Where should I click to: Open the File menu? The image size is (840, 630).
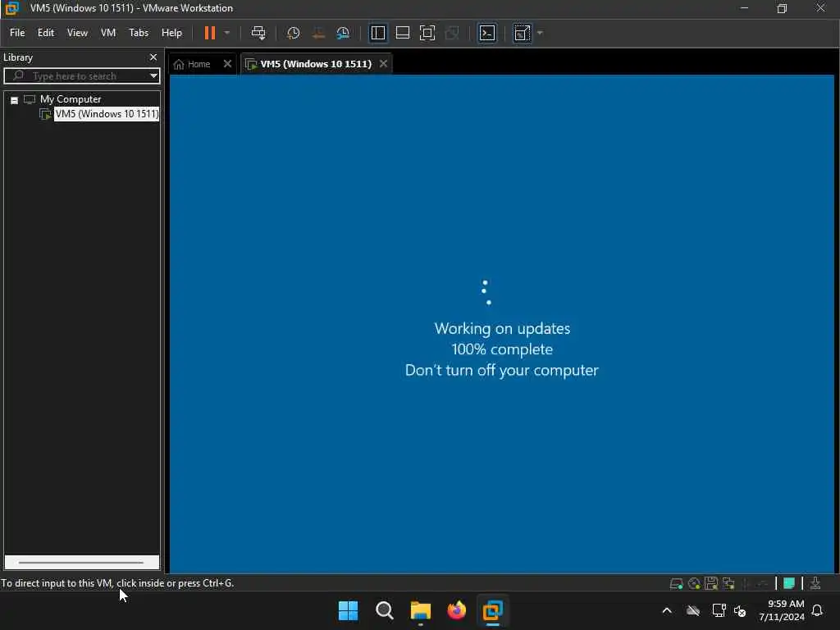click(x=17, y=33)
